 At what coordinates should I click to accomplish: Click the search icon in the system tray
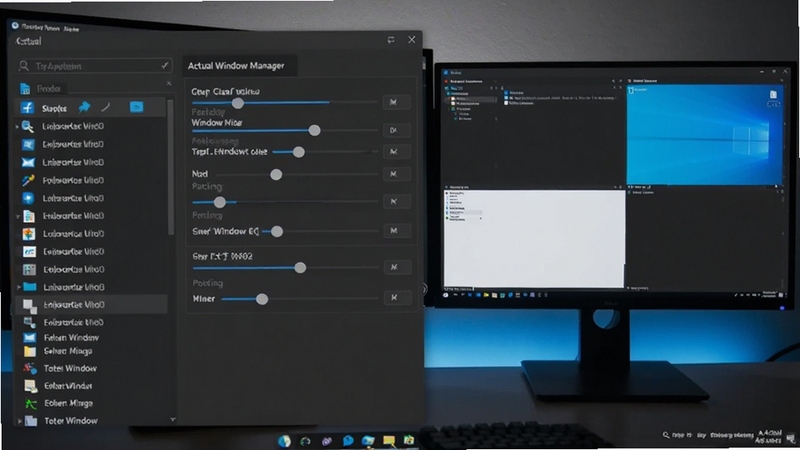pos(666,435)
